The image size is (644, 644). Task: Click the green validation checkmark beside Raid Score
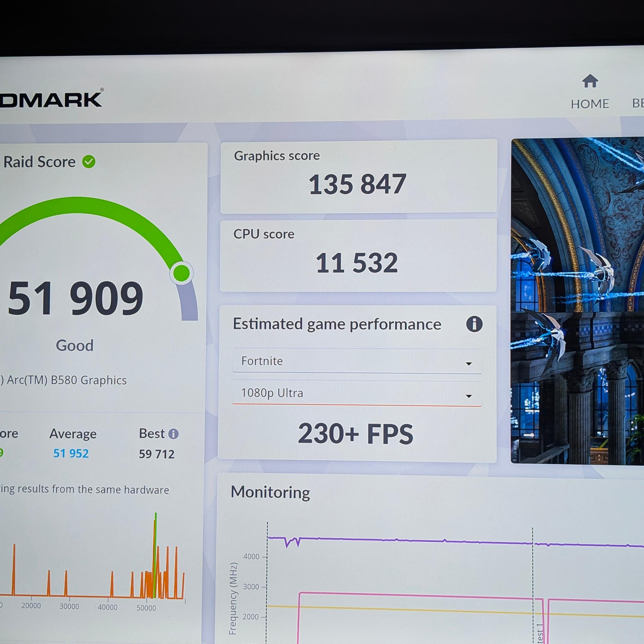pos(89,162)
